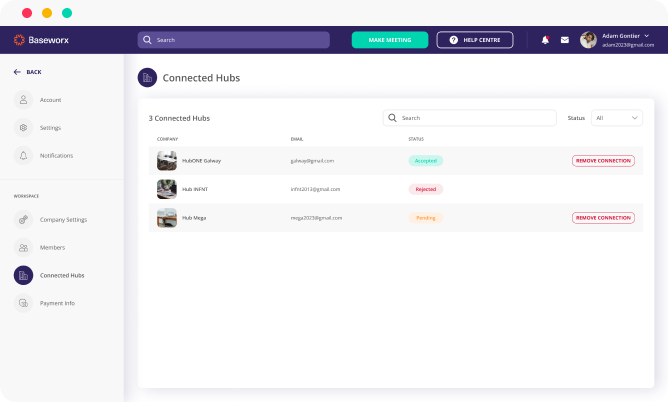Expand the Status filter dropdown
Viewport: 668px width, 402px height.
click(617, 118)
